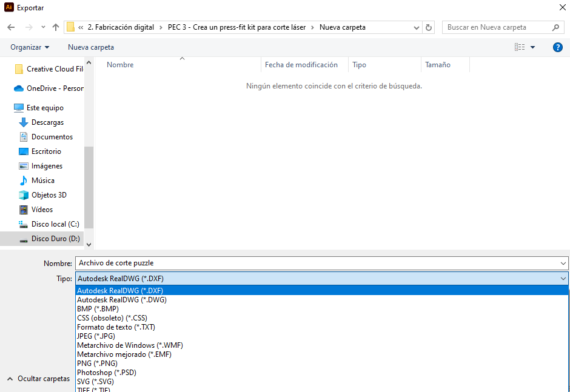This screenshot has width=570, height=392.
Task: Choose Metarchivo mejorado (*.EMF)
Action: pos(322,354)
